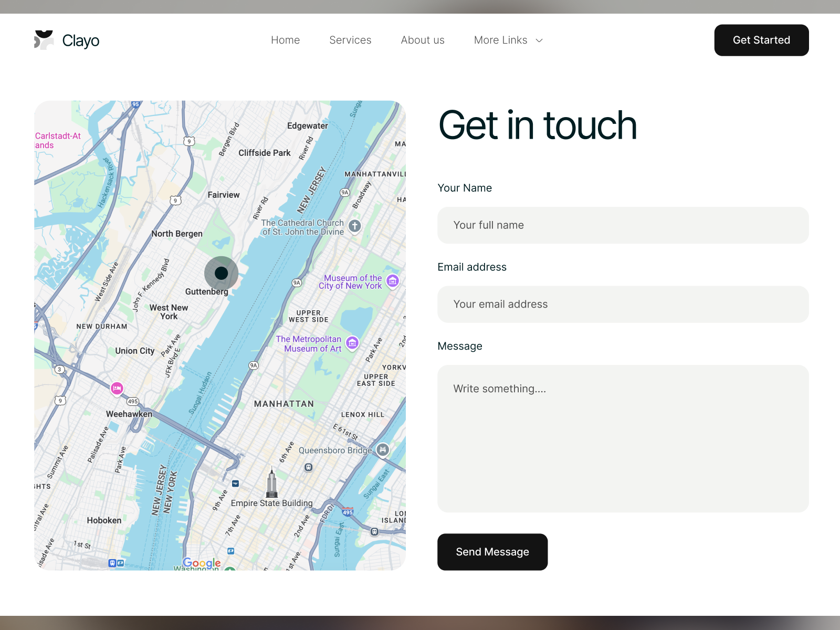Click the UPPER EAST SIDE label

point(376,380)
